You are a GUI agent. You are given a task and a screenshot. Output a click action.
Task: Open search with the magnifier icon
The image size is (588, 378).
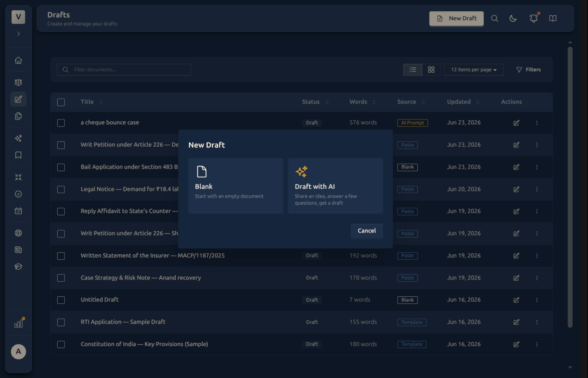pos(495,18)
